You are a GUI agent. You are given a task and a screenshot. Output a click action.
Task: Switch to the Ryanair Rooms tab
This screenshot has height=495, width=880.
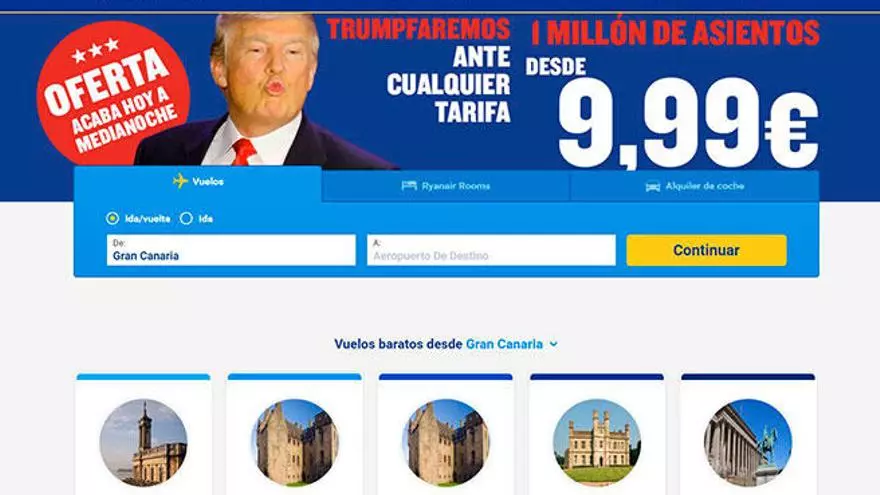[x=446, y=186]
